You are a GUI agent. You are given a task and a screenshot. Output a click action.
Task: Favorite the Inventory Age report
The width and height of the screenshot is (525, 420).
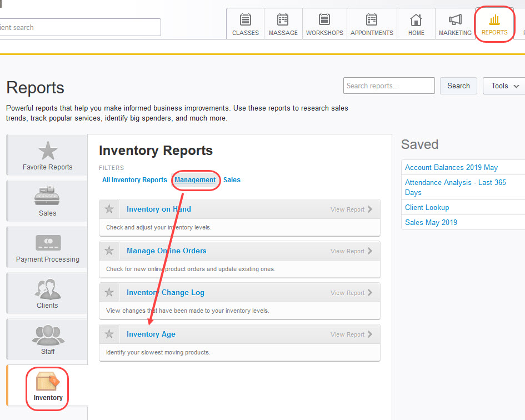[109, 334]
